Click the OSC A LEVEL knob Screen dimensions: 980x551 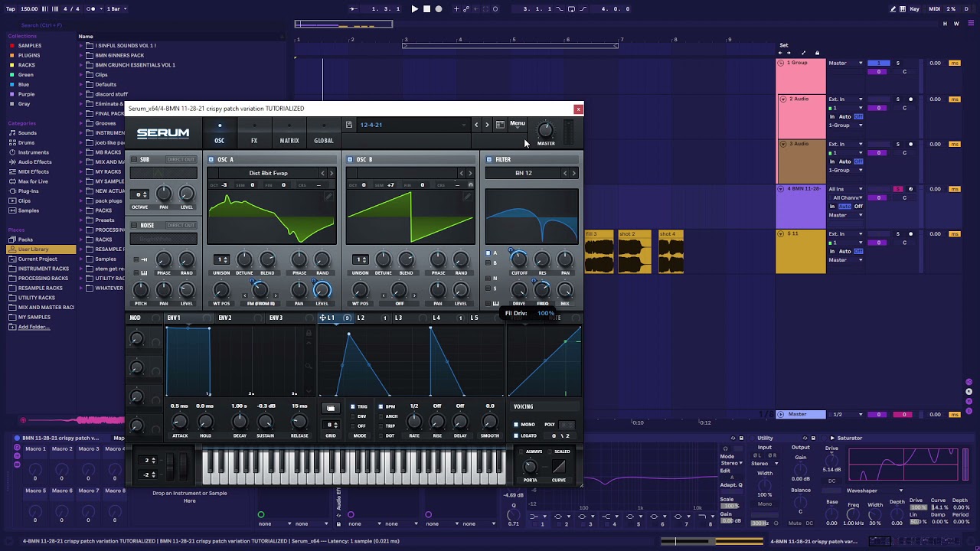coord(322,290)
